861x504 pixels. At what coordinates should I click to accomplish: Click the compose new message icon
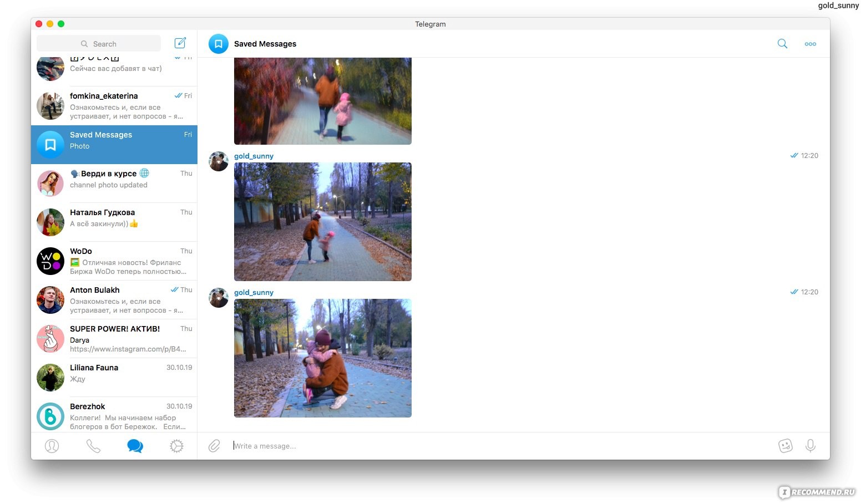[180, 43]
